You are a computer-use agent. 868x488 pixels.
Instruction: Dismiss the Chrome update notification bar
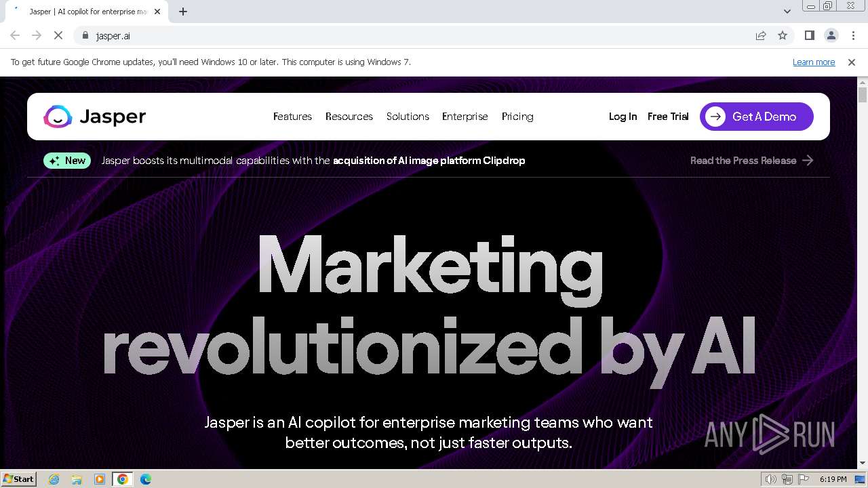coord(852,62)
